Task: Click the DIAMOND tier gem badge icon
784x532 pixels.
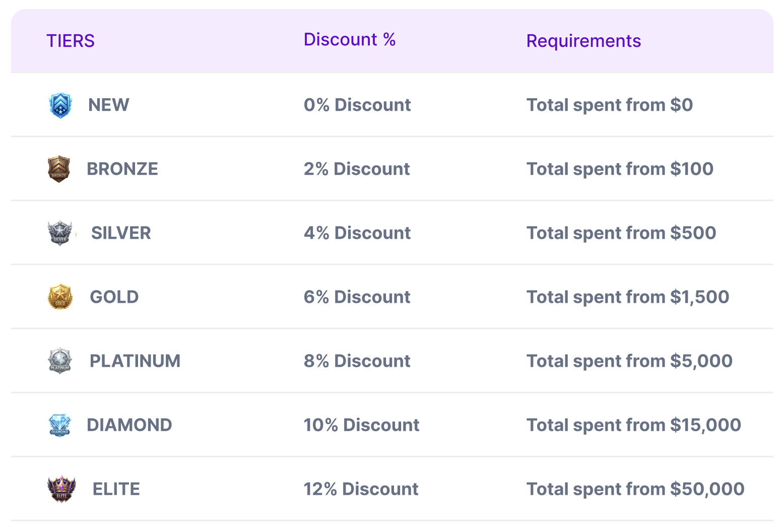Action: tap(59, 425)
